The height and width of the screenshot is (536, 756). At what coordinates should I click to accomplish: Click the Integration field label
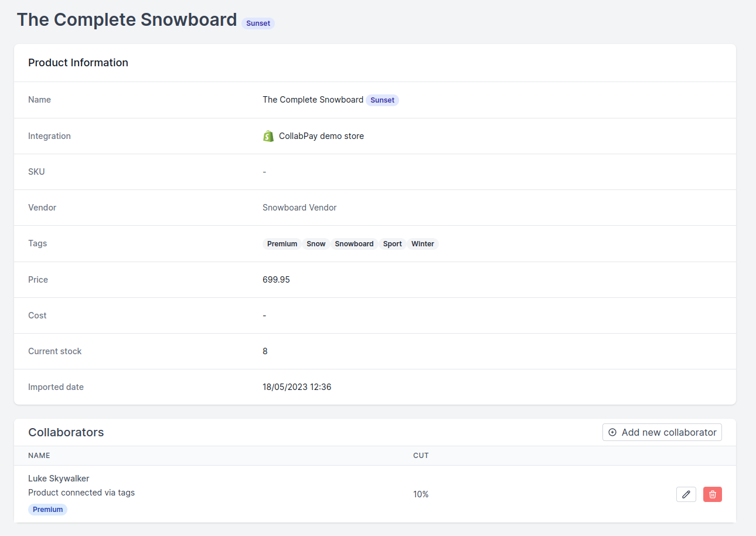pos(49,136)
